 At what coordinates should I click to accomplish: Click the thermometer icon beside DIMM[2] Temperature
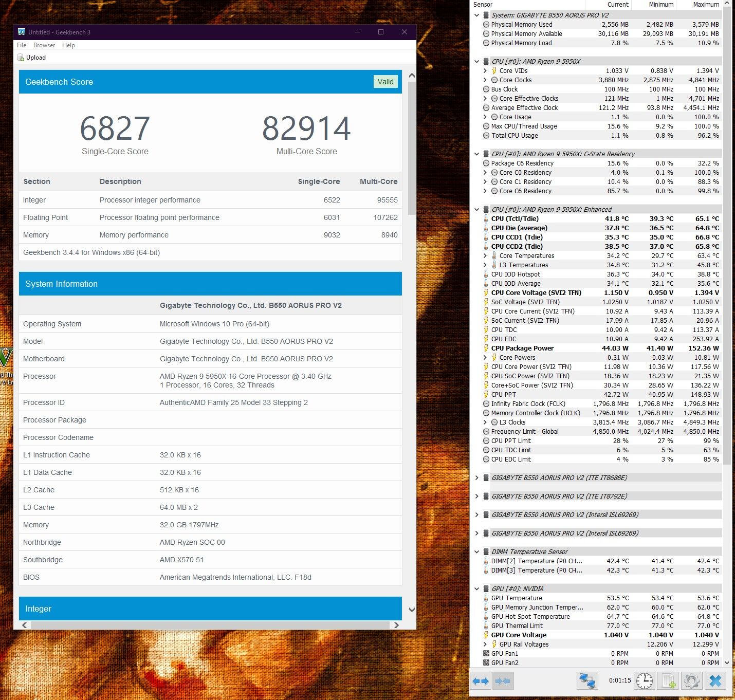pos(486,561)
